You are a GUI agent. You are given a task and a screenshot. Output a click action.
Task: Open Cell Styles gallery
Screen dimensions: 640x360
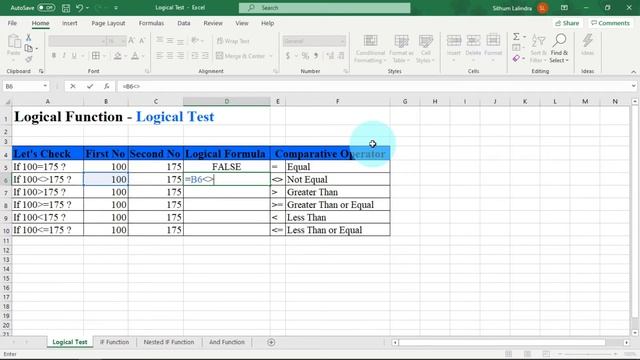426,48
